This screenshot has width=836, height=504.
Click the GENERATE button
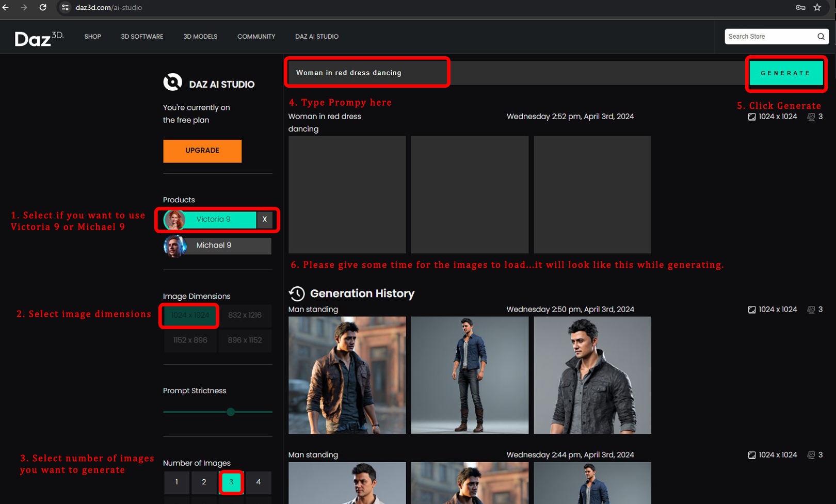point(786,73)
